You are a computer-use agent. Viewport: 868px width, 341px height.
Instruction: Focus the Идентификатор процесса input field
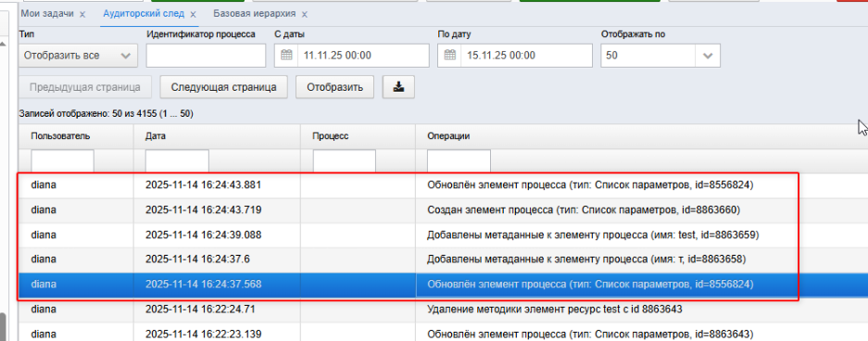[206, 56]
